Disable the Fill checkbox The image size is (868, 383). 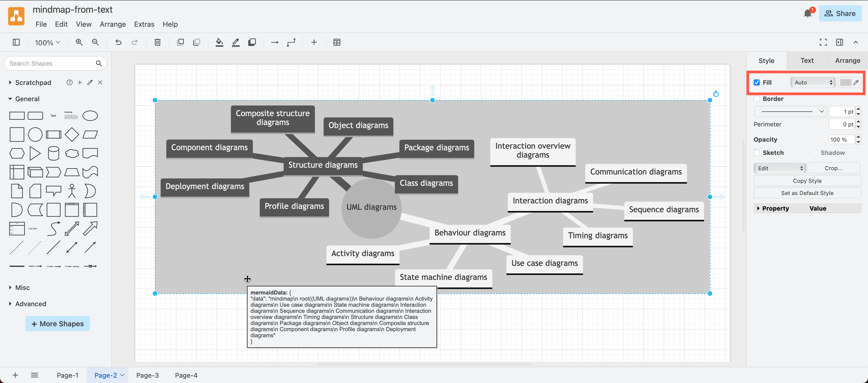[757, 82]
